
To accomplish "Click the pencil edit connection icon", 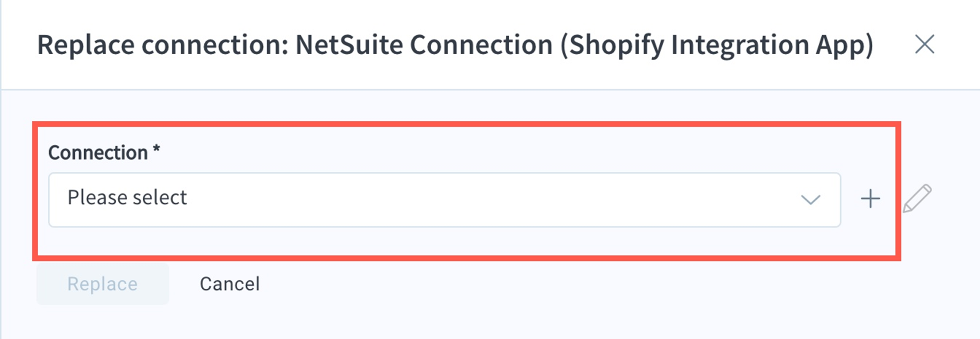I will coord(917,198).
